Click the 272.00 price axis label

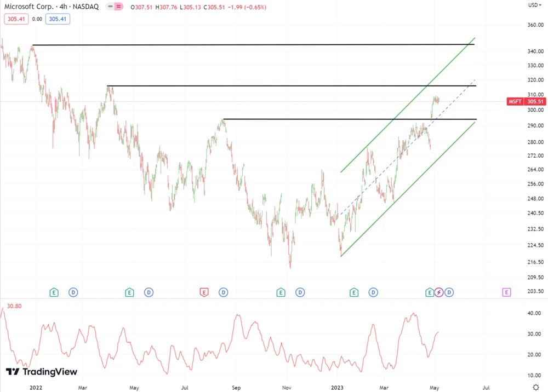pos(535,155)
